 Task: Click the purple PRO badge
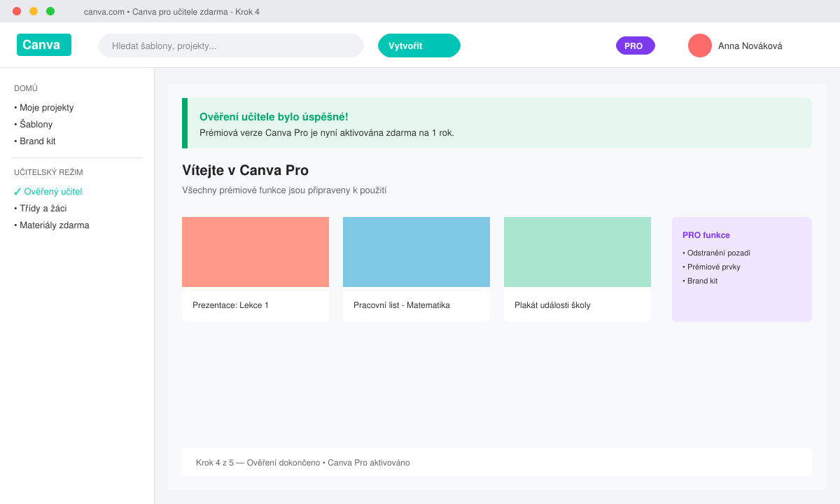(x=636, y=45)
